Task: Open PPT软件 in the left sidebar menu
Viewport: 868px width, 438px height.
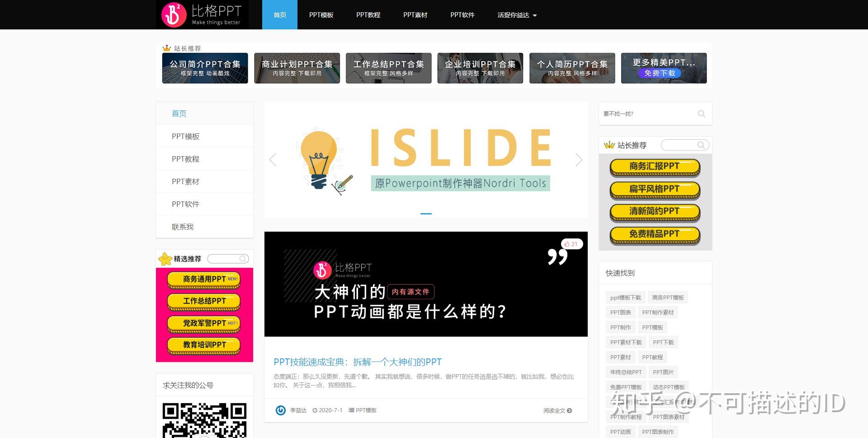Action: 204,204
